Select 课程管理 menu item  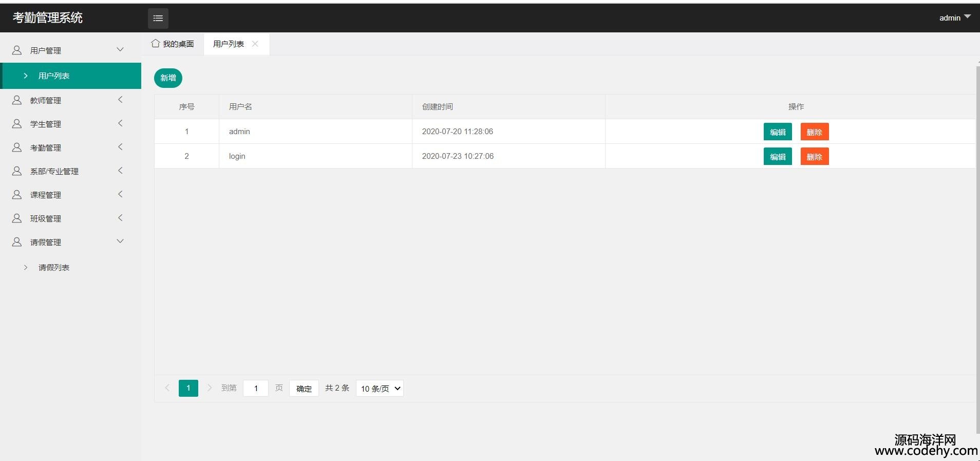[x=71, y=195]
